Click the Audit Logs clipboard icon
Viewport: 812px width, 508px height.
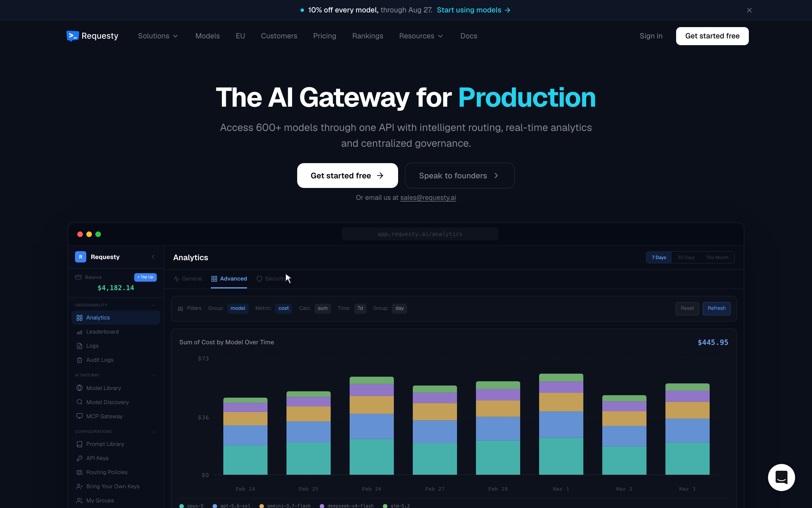(x=80, y=360)
